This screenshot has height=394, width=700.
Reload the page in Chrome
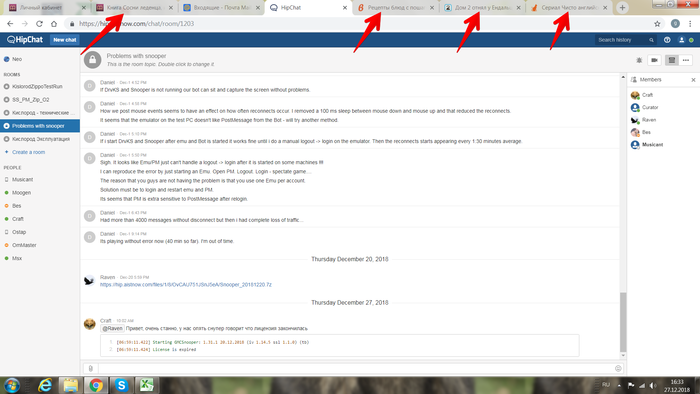click(x=39, y=24)
